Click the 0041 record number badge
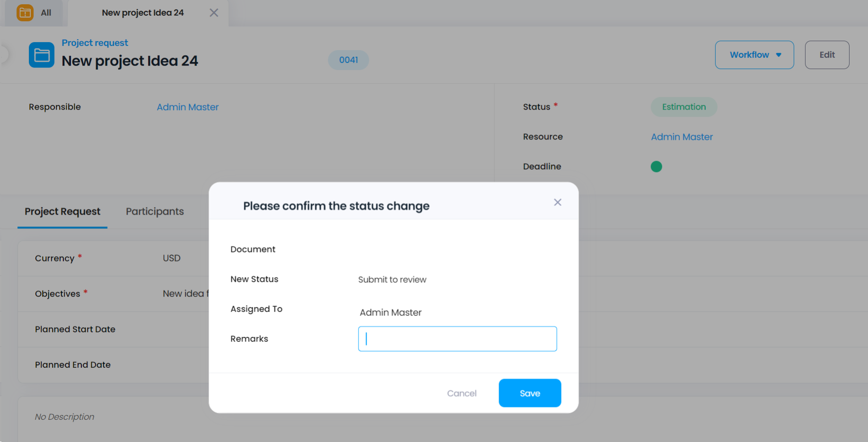Viewport: 868px width, 442px height. click(x=349, y=60)
